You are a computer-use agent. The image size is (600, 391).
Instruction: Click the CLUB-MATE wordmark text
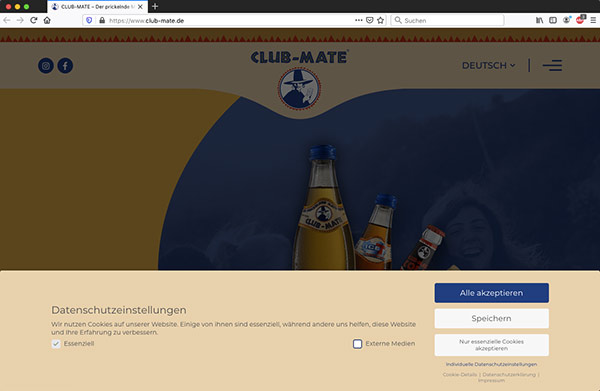(299, 57)
